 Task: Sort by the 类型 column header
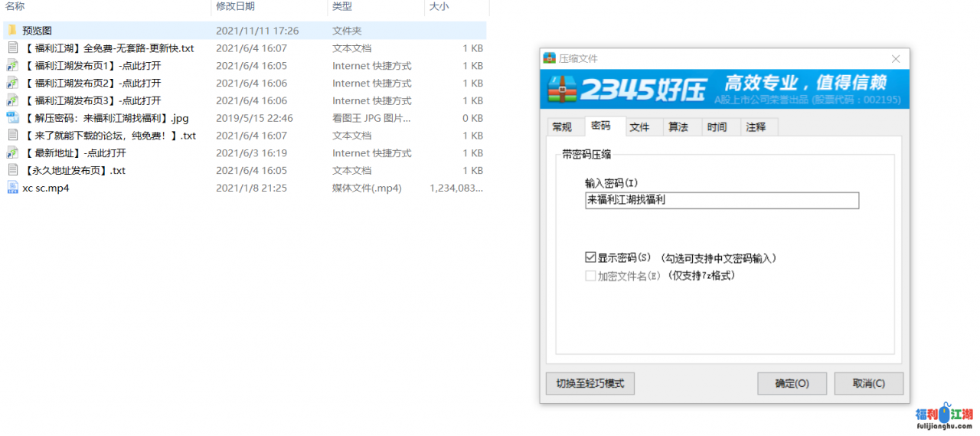coord(341,6)
